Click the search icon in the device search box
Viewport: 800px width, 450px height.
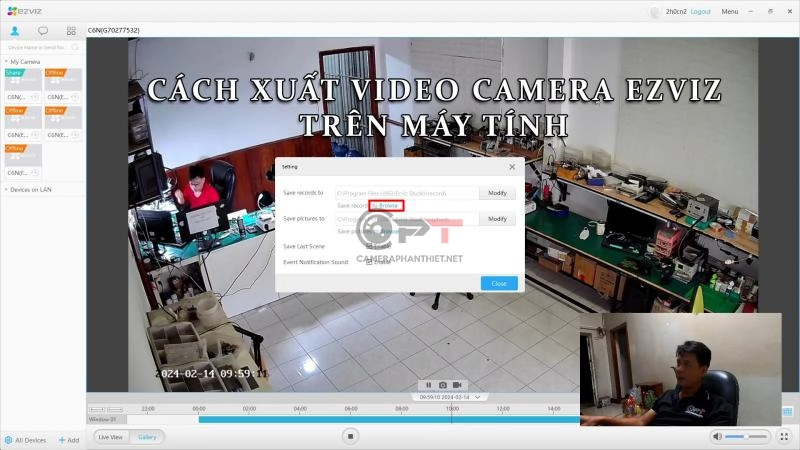click(x=76, y=47)
